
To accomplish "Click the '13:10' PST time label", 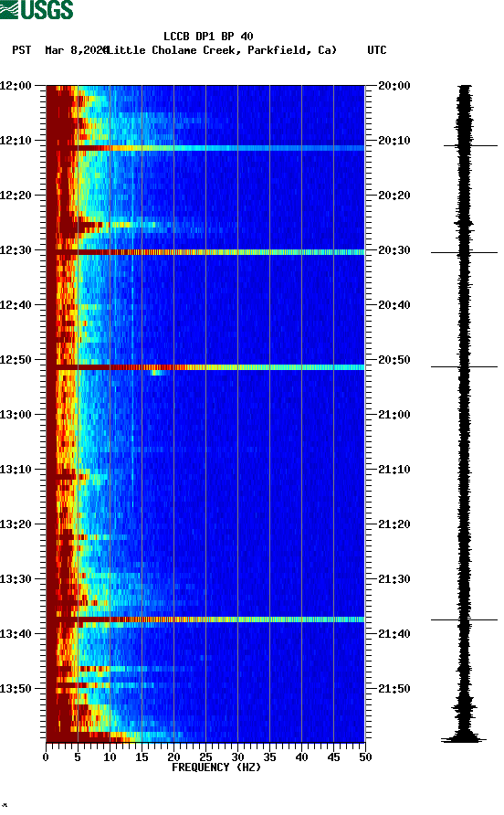I will [x=16, y=470].
